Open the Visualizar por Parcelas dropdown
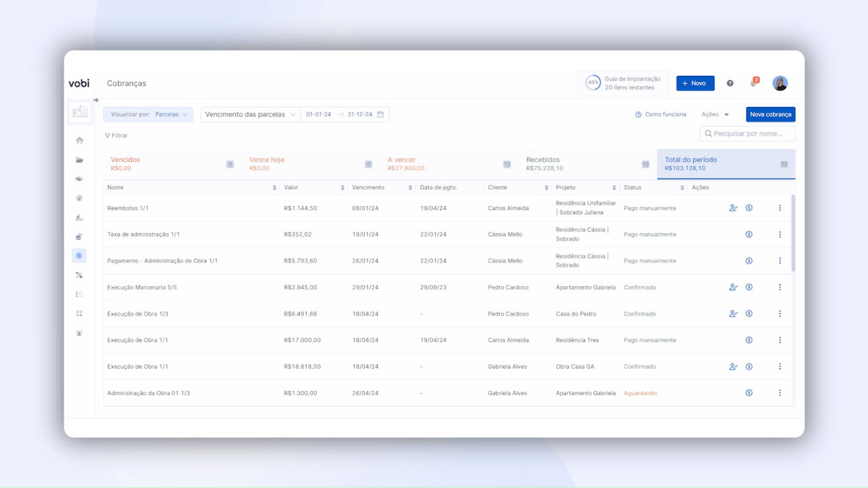This screenshot has height=488, width=868. pos(149,115)
